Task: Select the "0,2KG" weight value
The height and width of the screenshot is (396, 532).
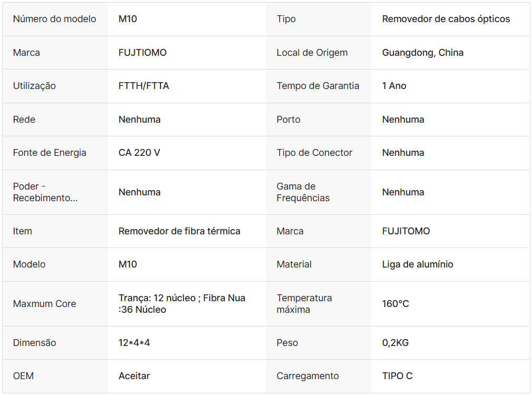Action: [395, 343]
